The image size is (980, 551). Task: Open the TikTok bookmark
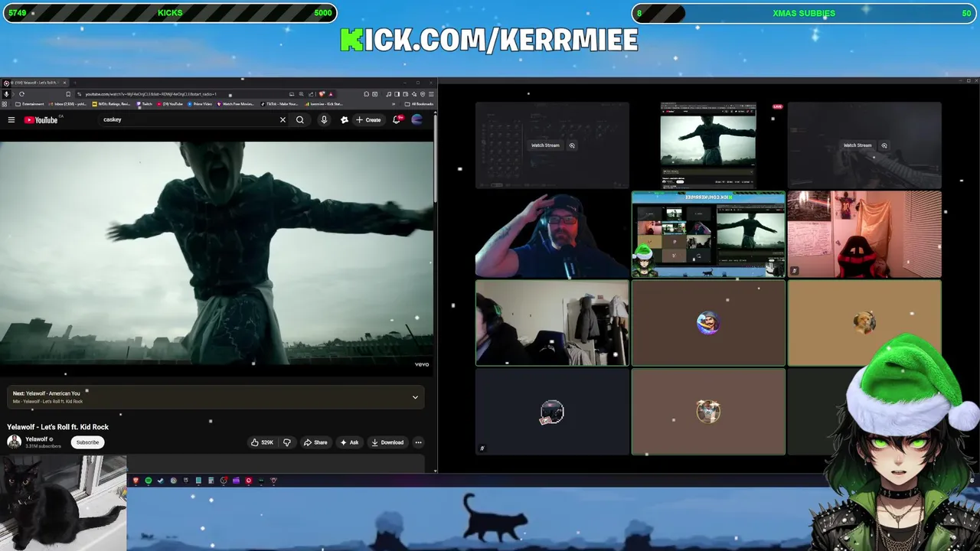(281, 104)
